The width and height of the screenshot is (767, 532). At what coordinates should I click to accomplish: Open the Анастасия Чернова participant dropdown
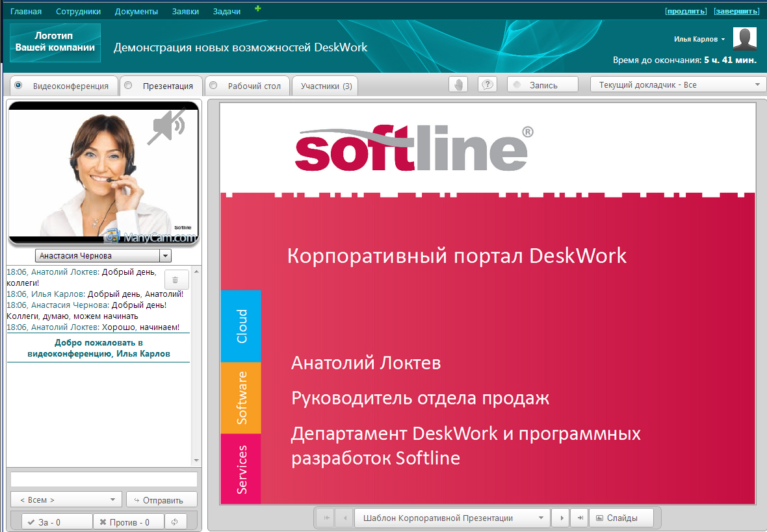coord(103,256)
